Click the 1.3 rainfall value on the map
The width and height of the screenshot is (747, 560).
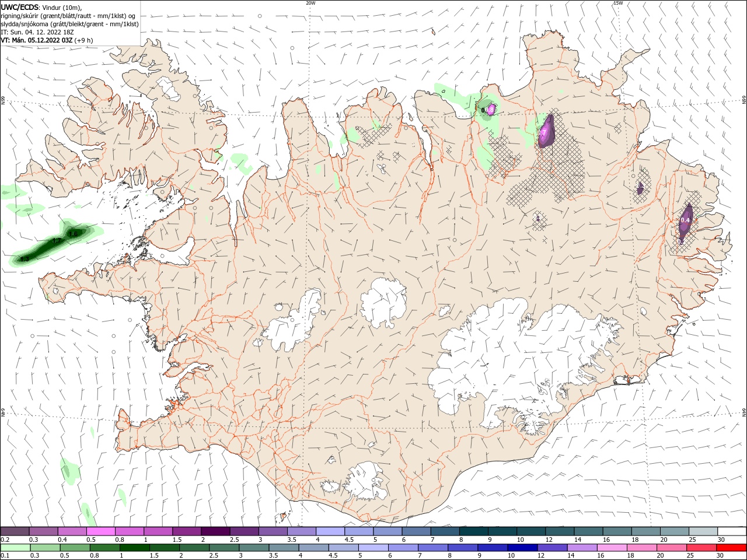(x=25, y=258)
